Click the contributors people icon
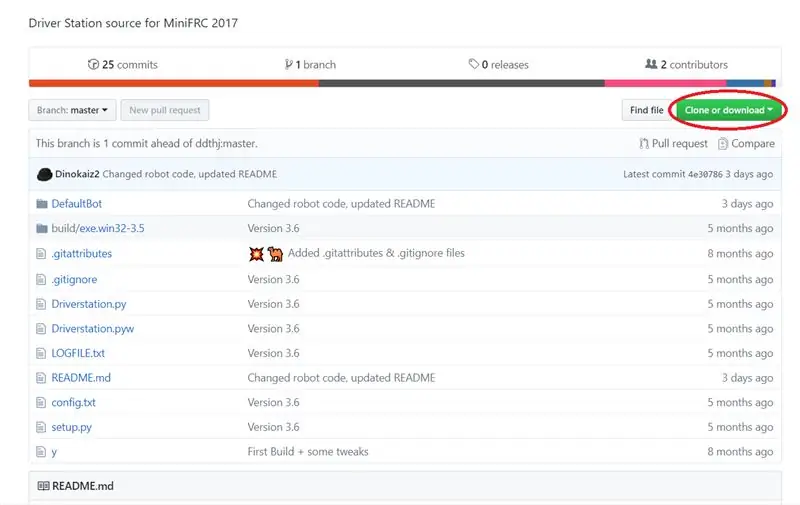 [x=651, y=64]
